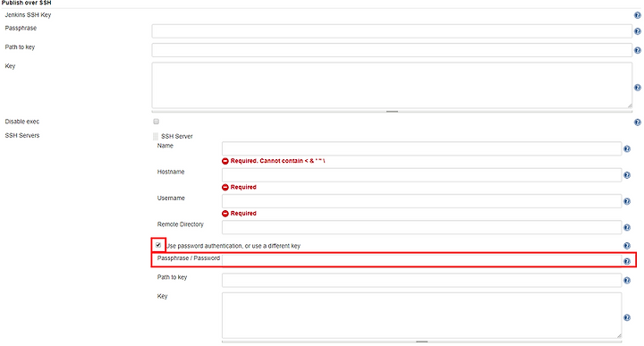The image size is (644, 346).
Task: Click the Passphrase / Password input
Action: [422, 260]
